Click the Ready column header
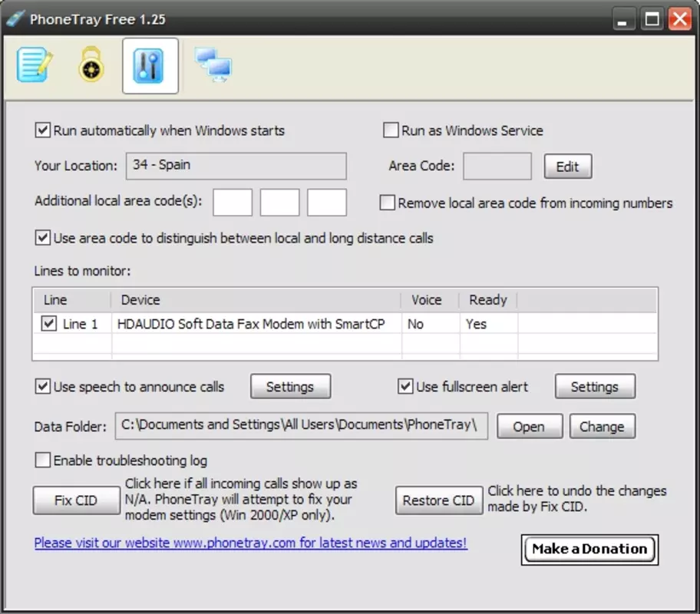Screen dimensions: 700x614 (488, 300)
